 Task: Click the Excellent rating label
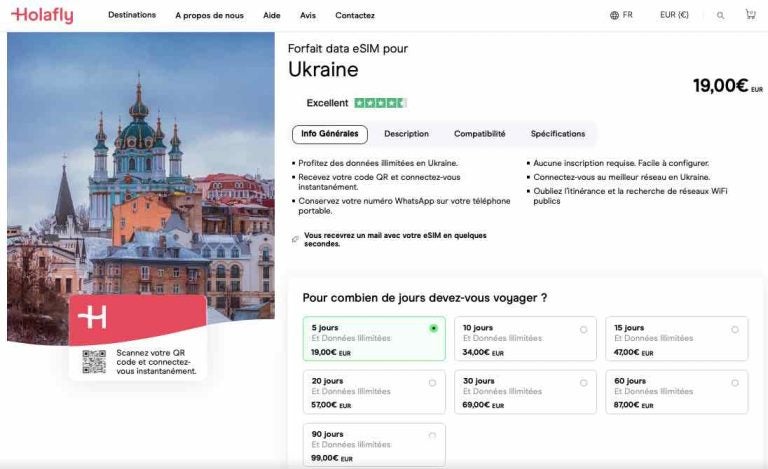(x=327, y=103)
